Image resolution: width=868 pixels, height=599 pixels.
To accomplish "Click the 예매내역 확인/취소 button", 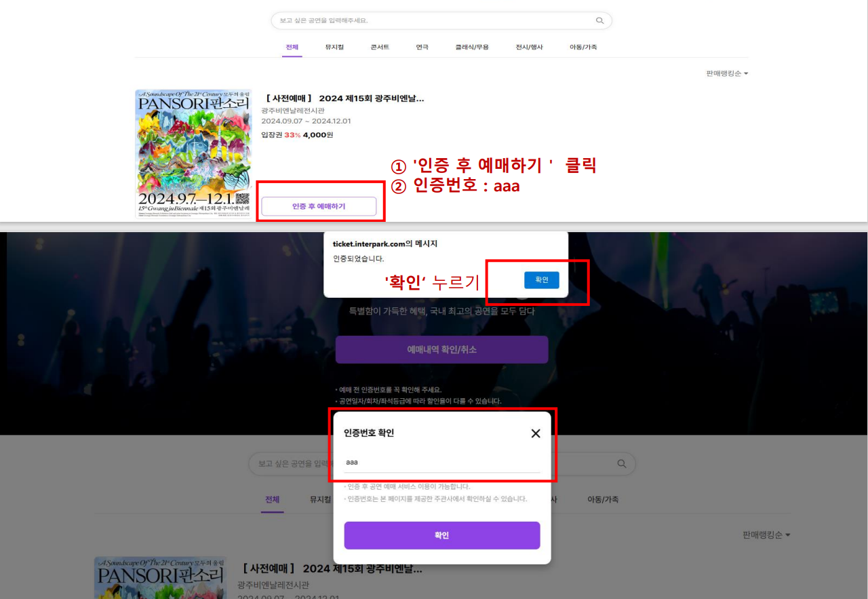I will pos(441,349).
